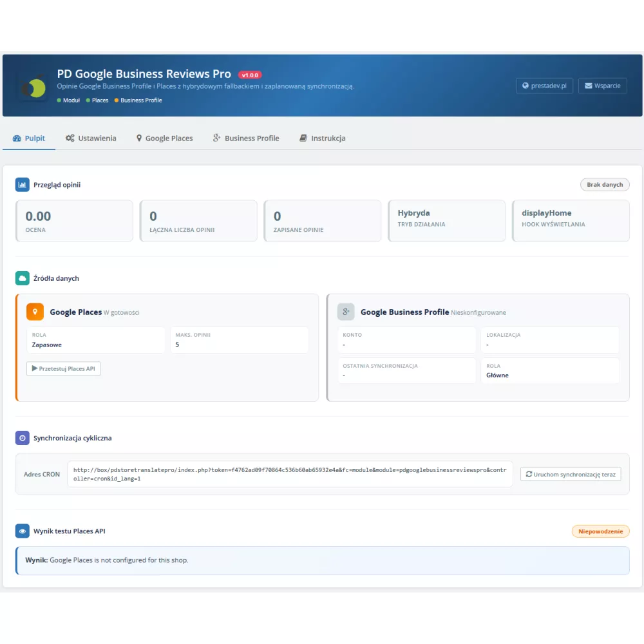Click the v1.0.0 version badge

point(250,75)
